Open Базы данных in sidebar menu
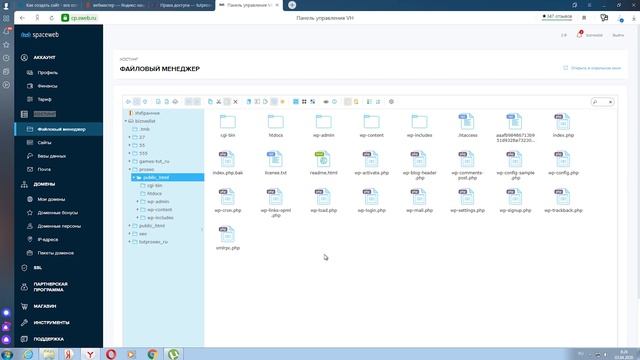The width and height of the screenshot is (640, 360). [51, 156]
